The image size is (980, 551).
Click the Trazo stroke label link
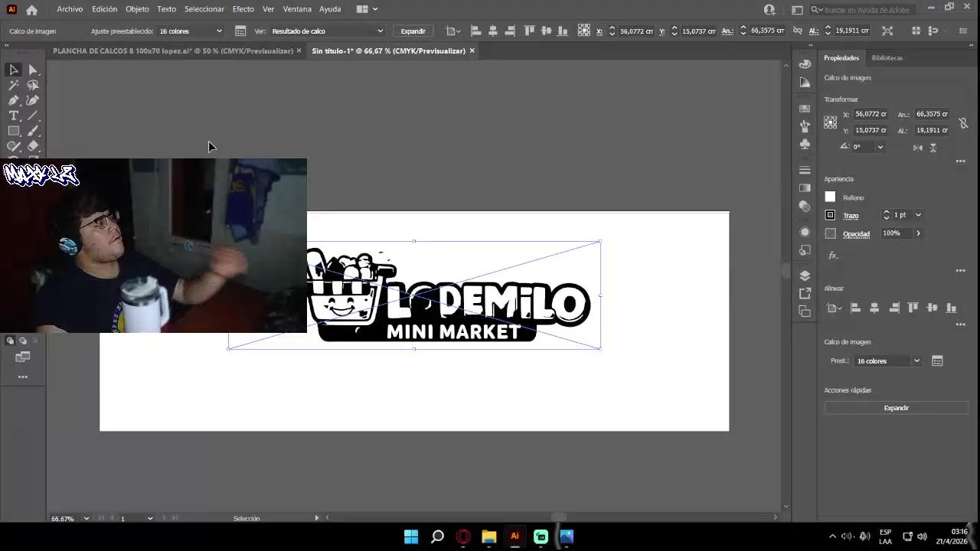pos(851,216)
